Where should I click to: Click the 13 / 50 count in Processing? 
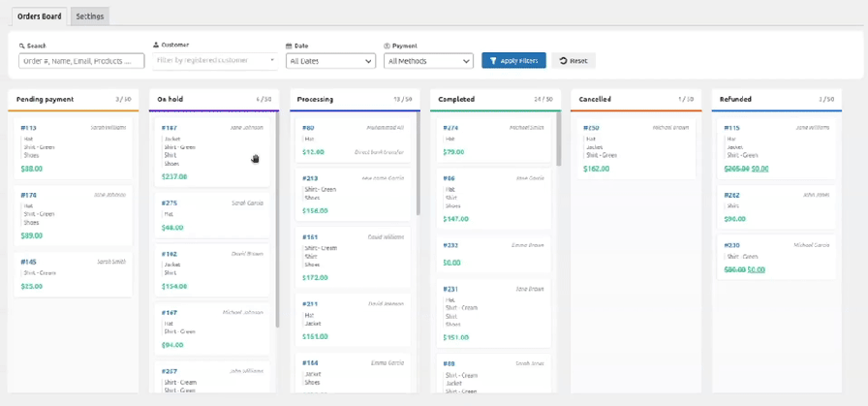402,100
